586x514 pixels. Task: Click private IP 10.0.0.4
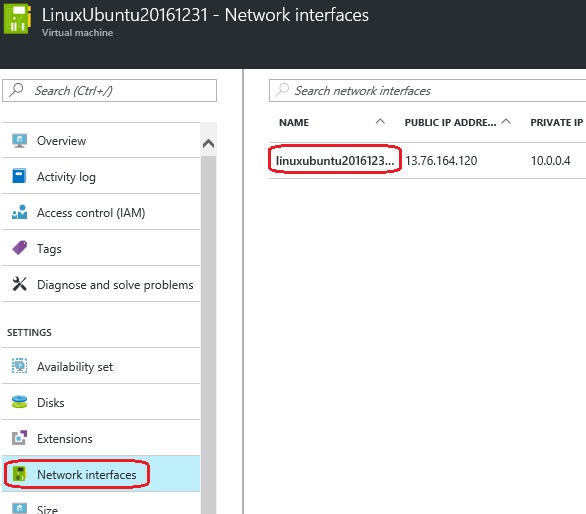(550, 160)
